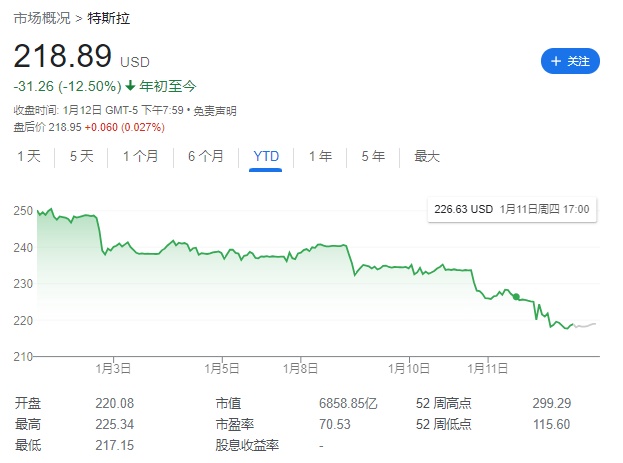This screenshot has height=463, width=623.
Task: Select the 5天 range tab
Action: click(x=81, y=156)
